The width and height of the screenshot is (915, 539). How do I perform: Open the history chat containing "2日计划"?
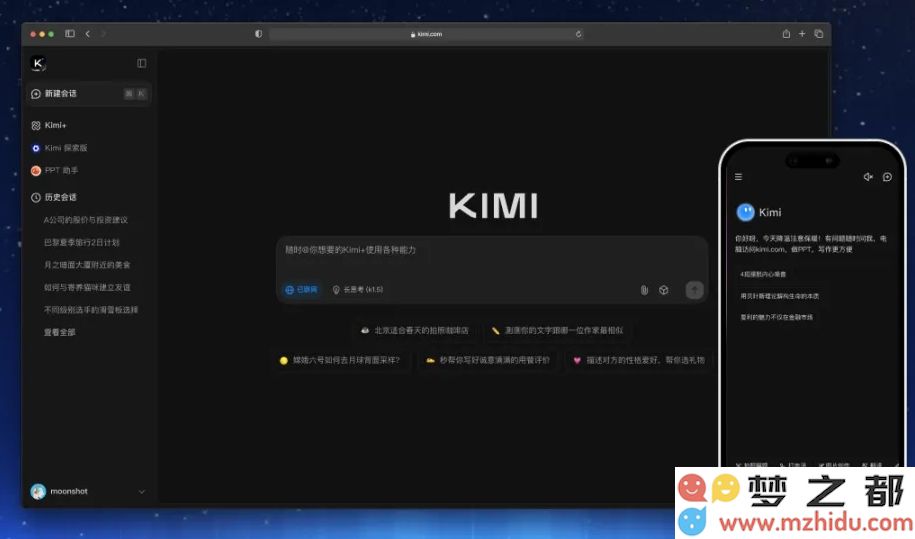pyautogui.click(x=82, y=242)
